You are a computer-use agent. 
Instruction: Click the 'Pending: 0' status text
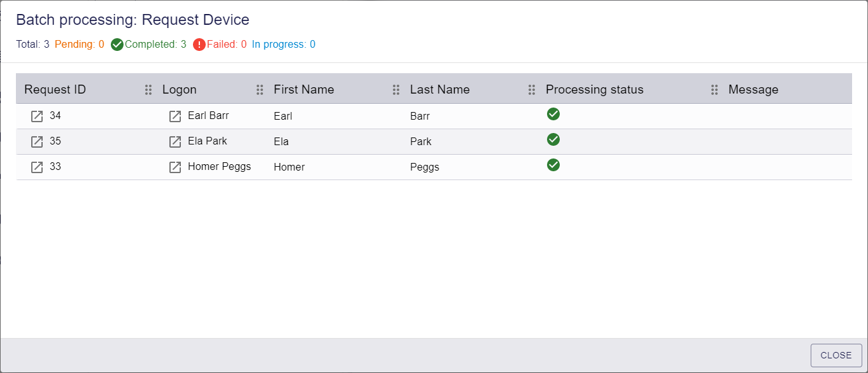pos(80,45)
